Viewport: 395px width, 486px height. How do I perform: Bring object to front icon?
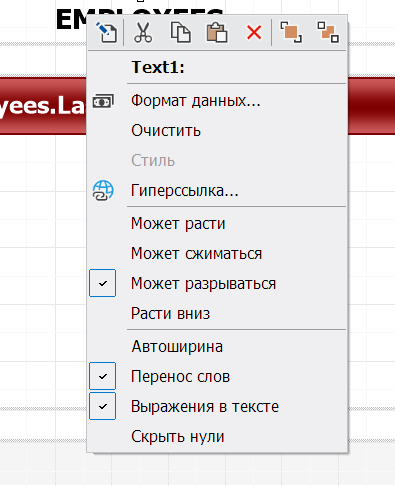(x=291, y=32)
